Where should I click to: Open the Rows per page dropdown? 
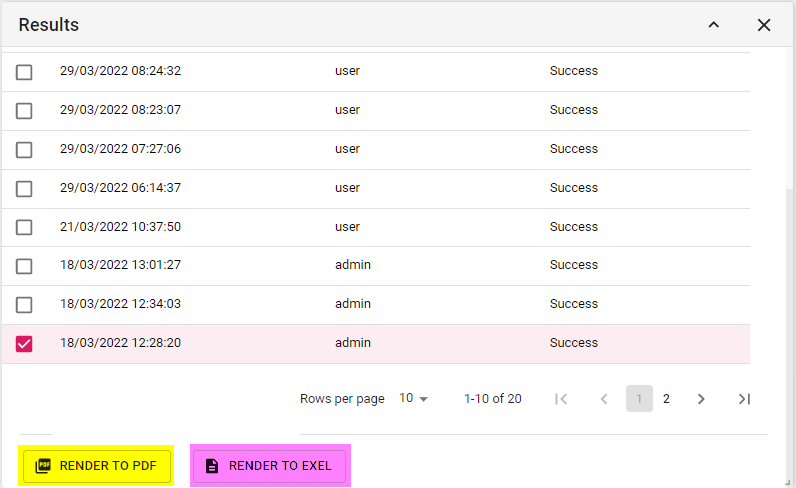point(413,399)
